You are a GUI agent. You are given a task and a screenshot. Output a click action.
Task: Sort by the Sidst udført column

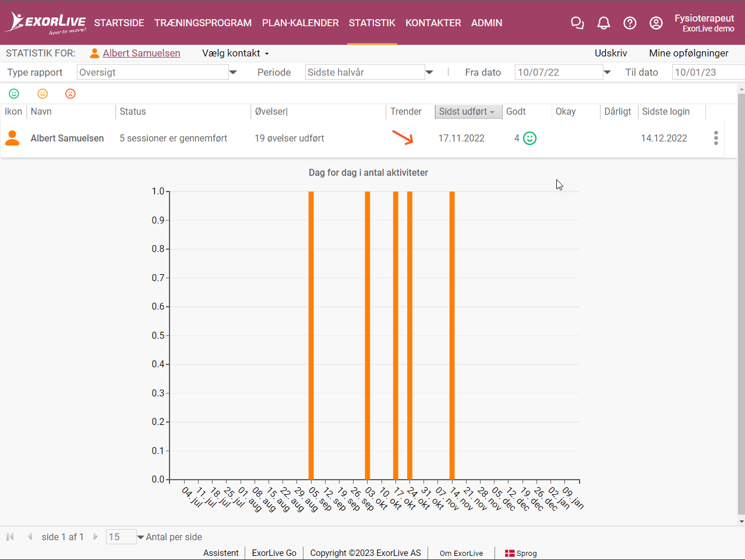(468, 111)
